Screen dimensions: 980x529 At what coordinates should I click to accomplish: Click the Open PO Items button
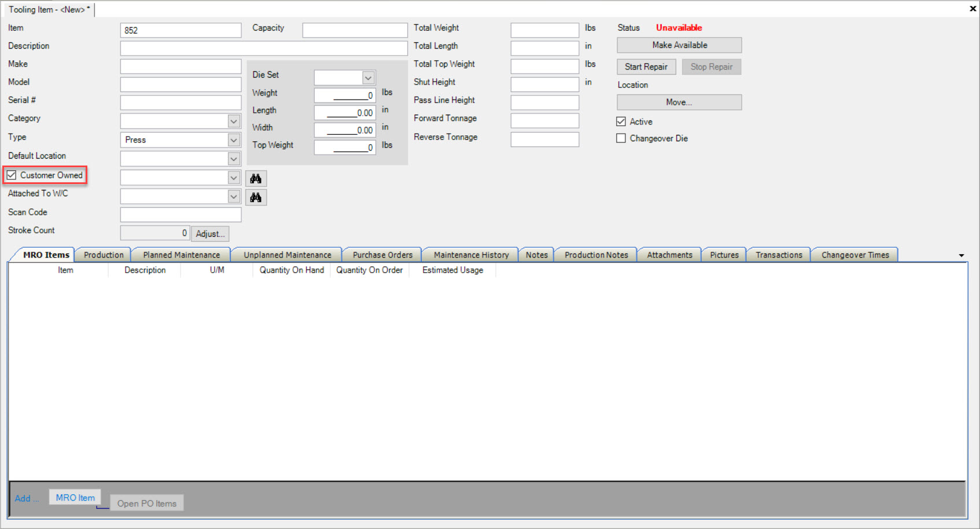(147, 503)
